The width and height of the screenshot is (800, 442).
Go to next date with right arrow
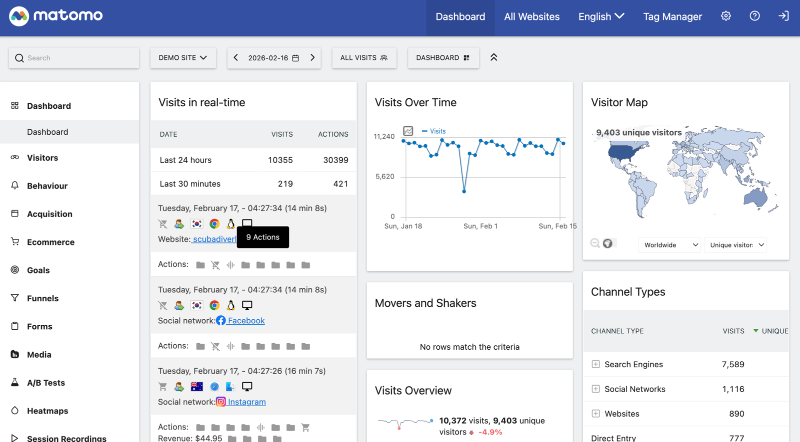(312, 58)
